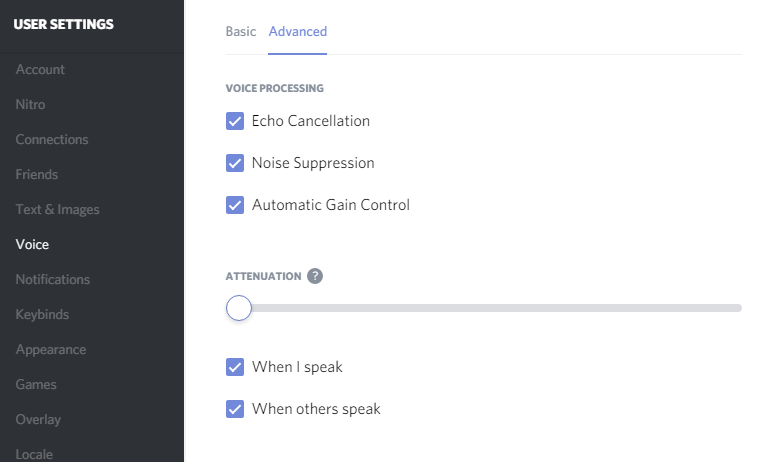This screenshot has height=462, width=775.
Task: Select Games in the sidebar
Action: [36, 385]
